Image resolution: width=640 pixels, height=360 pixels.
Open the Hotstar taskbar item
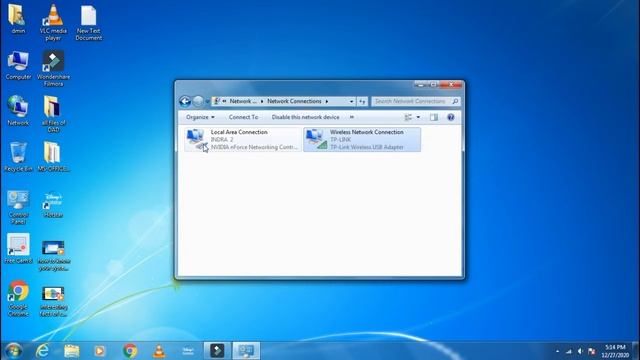click(188, 351)
